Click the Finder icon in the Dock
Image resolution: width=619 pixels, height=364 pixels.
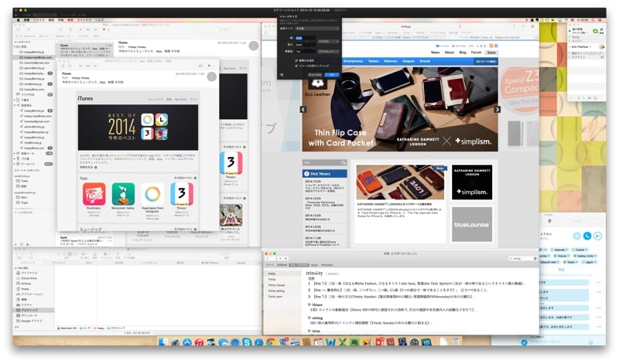click(164, 342)
